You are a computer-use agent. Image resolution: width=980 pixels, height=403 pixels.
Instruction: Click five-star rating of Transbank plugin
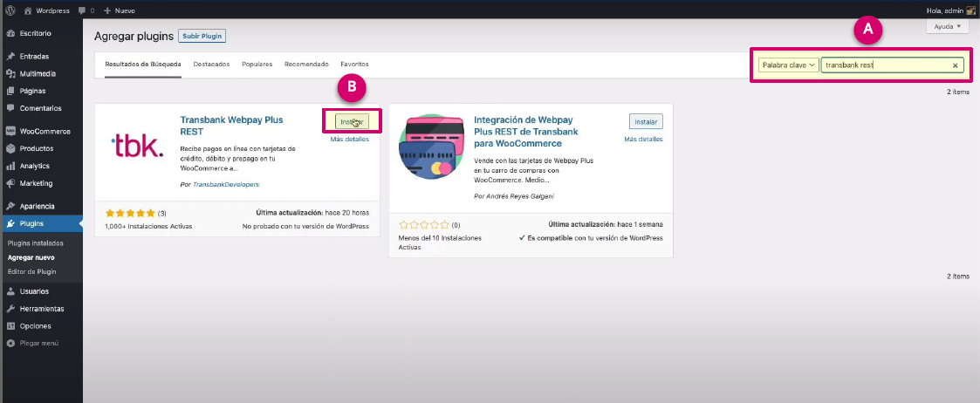[x=130, y=213]
